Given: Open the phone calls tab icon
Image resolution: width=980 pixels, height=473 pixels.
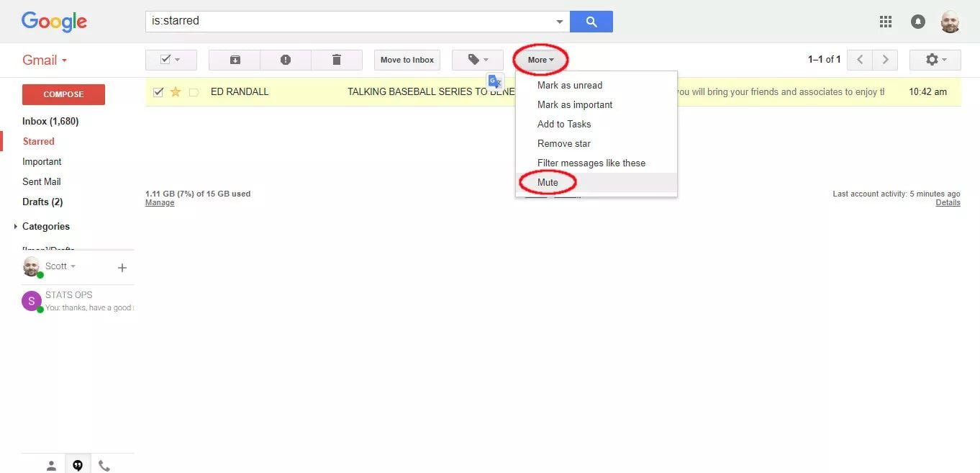Looking at the screenshot, I should click(104, 466).
